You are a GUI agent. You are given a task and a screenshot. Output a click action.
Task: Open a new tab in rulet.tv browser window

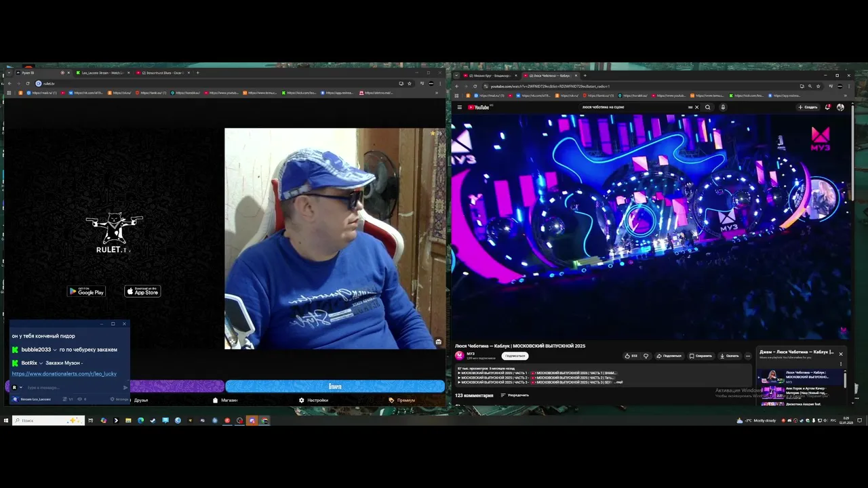tap(197, 73)
